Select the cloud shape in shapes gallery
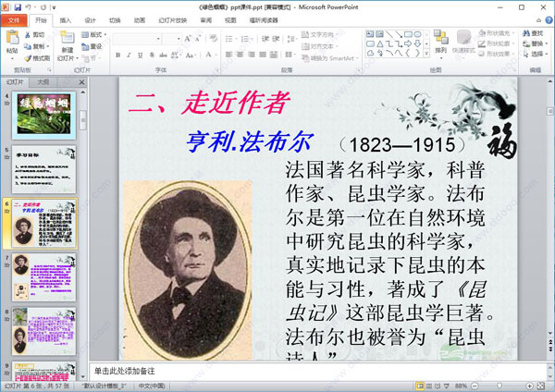 [370, 54]
